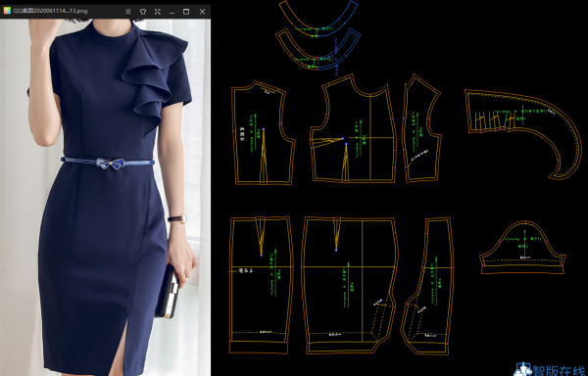Toggle fullscreen with the four-arrow icon
This screenshot has width=588, height=376.
[157, 12]
